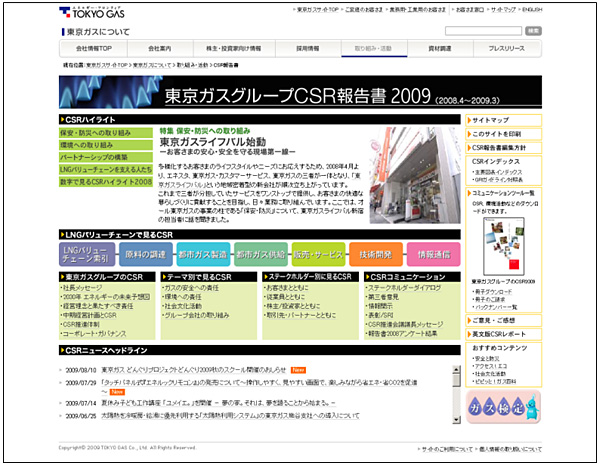600x466 pixels.
Task: Open the サイトマップ link in the header
Action: pyautogui.click(x=504, y=10)
